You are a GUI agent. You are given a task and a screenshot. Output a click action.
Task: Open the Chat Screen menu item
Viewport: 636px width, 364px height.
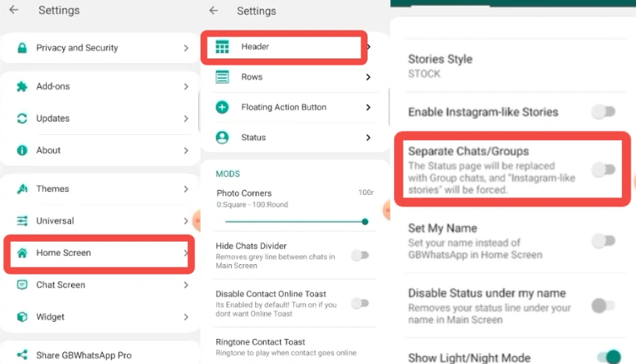(x=61, y=285)
